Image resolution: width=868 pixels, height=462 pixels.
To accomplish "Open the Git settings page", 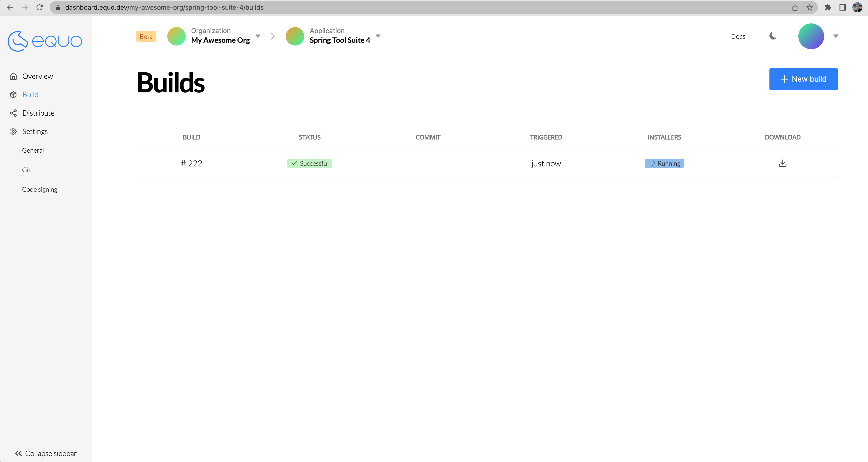I will coord(26,170).
